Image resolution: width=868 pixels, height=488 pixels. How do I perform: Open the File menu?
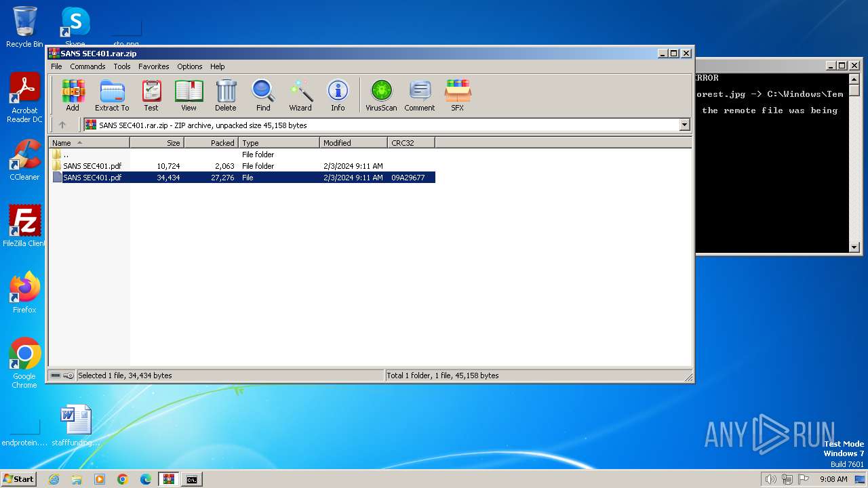pyautogui.click(x=56, y=66)
